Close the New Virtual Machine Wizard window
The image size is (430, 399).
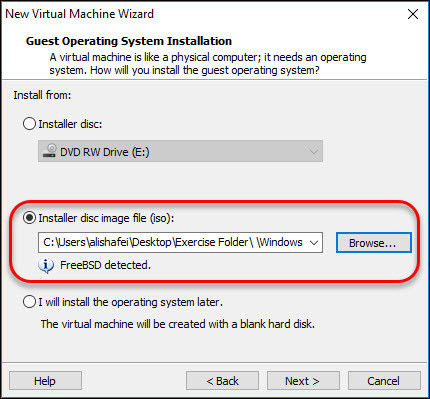[413, 14]
